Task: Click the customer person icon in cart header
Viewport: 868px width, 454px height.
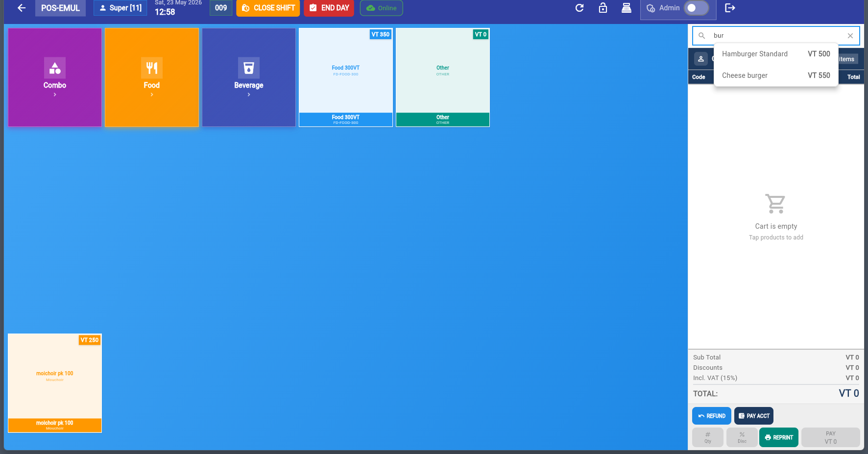Action: pos(701,59)
